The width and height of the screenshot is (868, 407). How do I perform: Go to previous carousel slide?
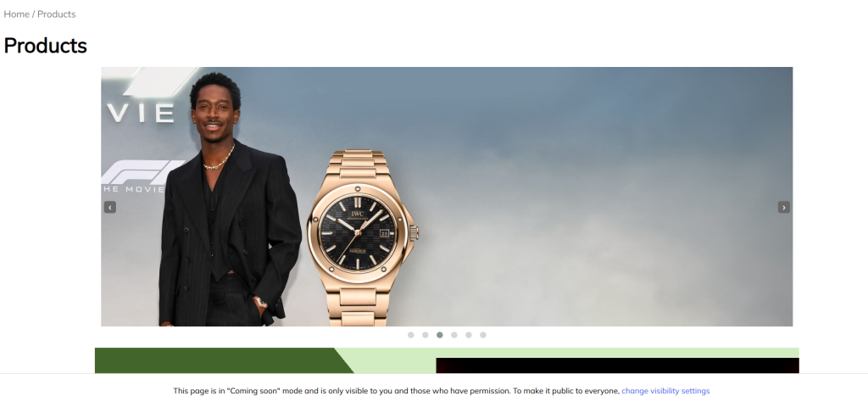(x=110, y=207)
